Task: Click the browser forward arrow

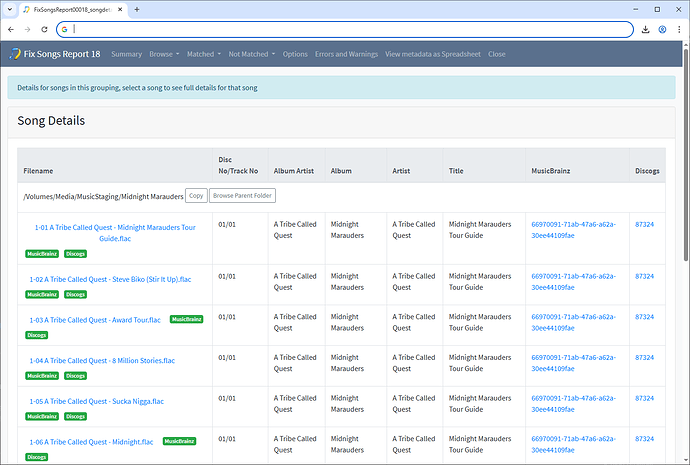Action: tap(28, 29)
